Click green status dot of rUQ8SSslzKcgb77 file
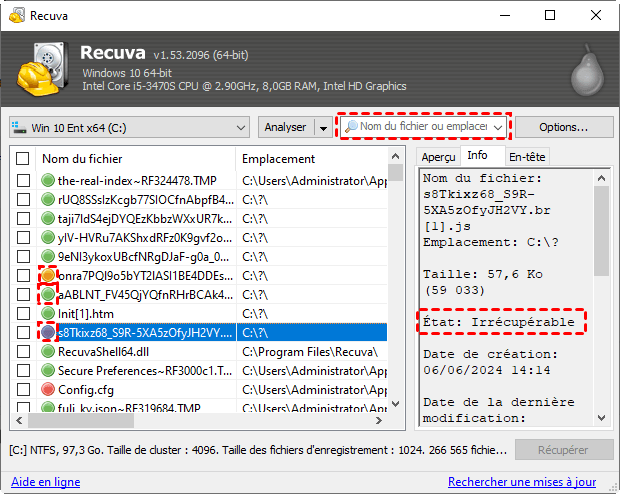The image size is (620, 494). coord(48,199)
